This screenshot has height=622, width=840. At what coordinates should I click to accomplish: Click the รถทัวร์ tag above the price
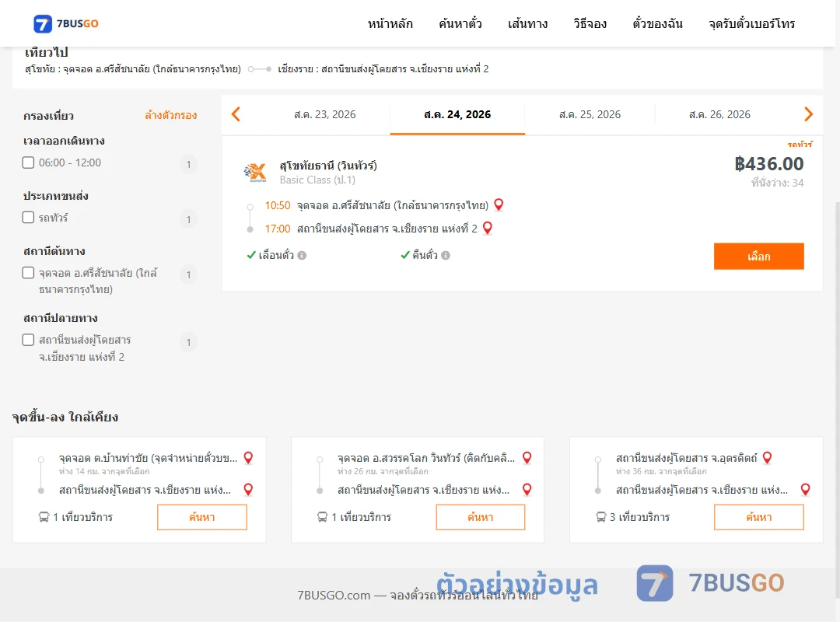point(800,144)
